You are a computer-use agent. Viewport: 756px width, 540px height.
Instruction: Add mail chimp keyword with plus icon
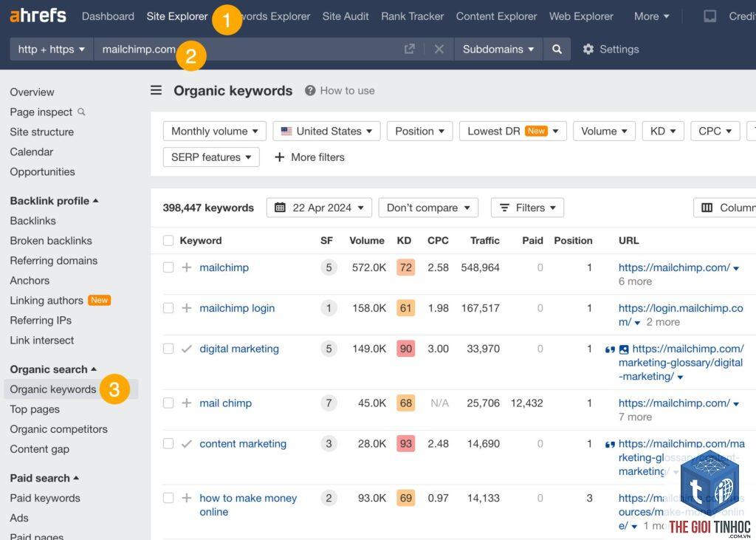(187, 403)
